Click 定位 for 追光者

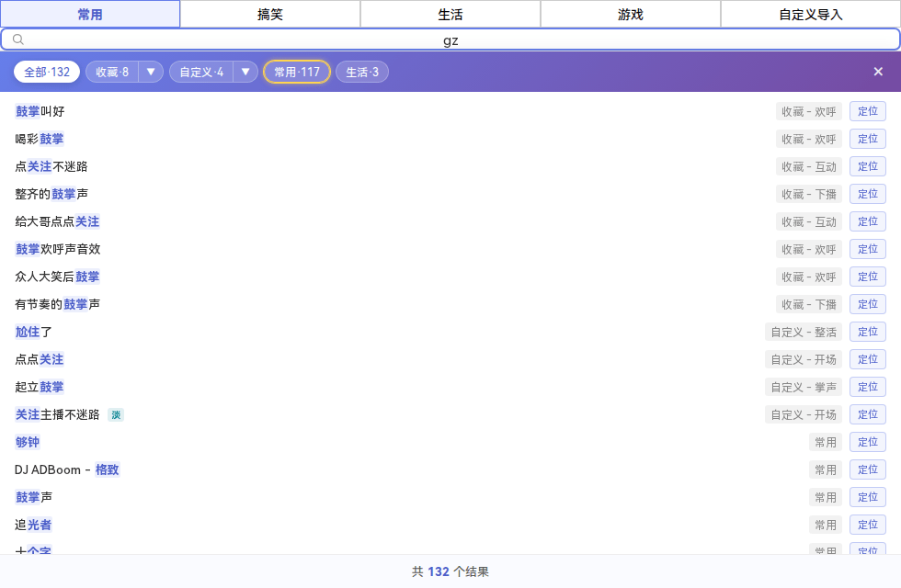pos(868,525)
